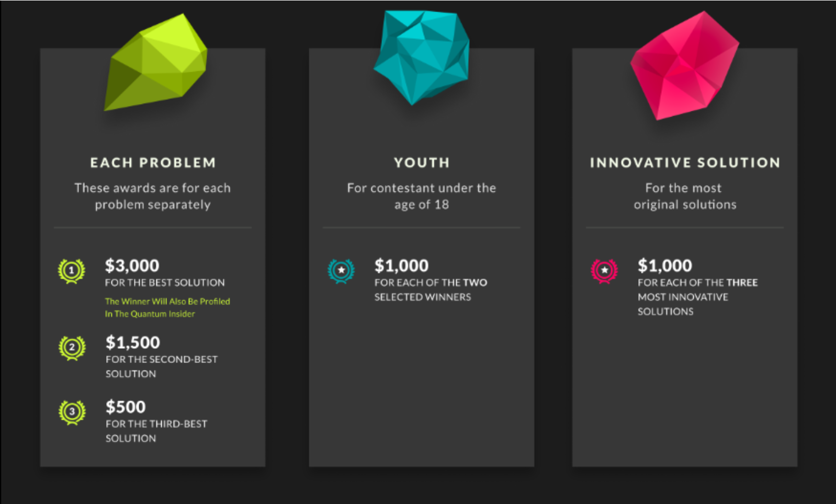This screenshot has height=504, width=836.
Task: Open the Quantum Insider profile text link
Action: pos(167,307)
